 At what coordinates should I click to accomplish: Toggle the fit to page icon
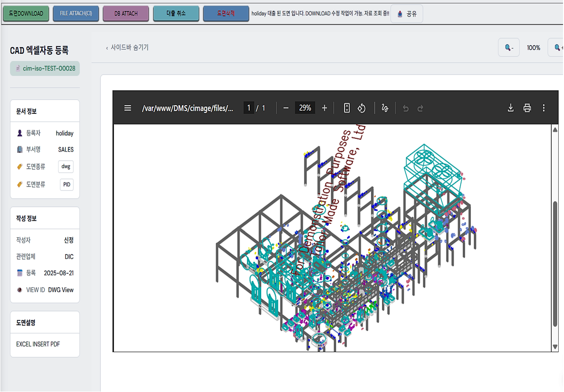click(x=347, y=108)
